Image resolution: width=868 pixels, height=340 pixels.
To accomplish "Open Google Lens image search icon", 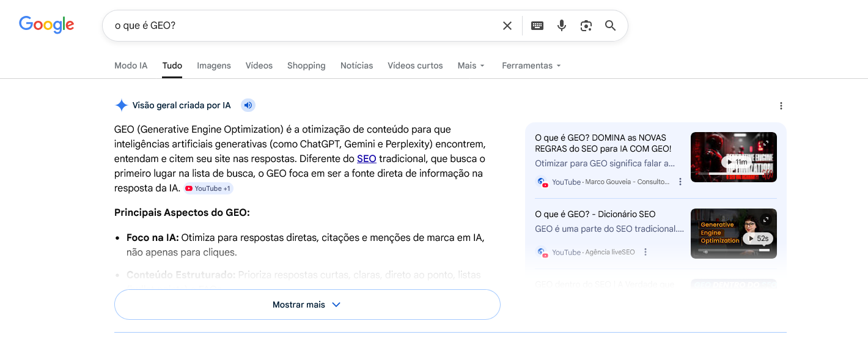I will coord(586,26).
